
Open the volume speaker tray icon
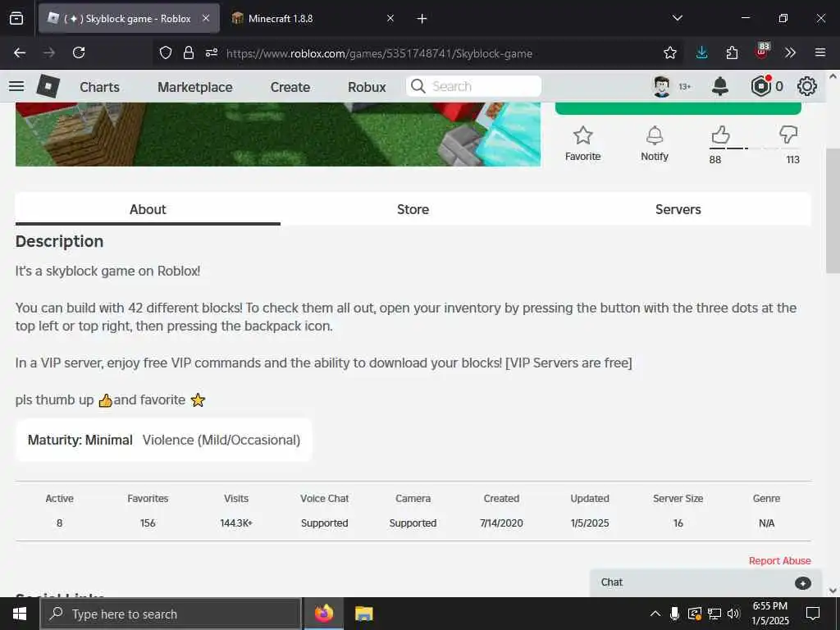coord(733,614)
